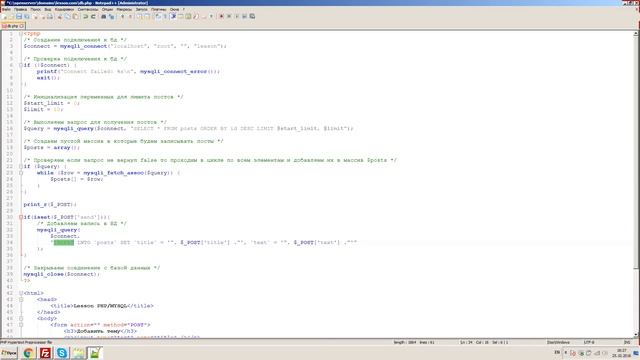Viewport: 640px width, 360px height.
Task: Click the vertical scrollbar down arrow
Action: pos(636,335)
